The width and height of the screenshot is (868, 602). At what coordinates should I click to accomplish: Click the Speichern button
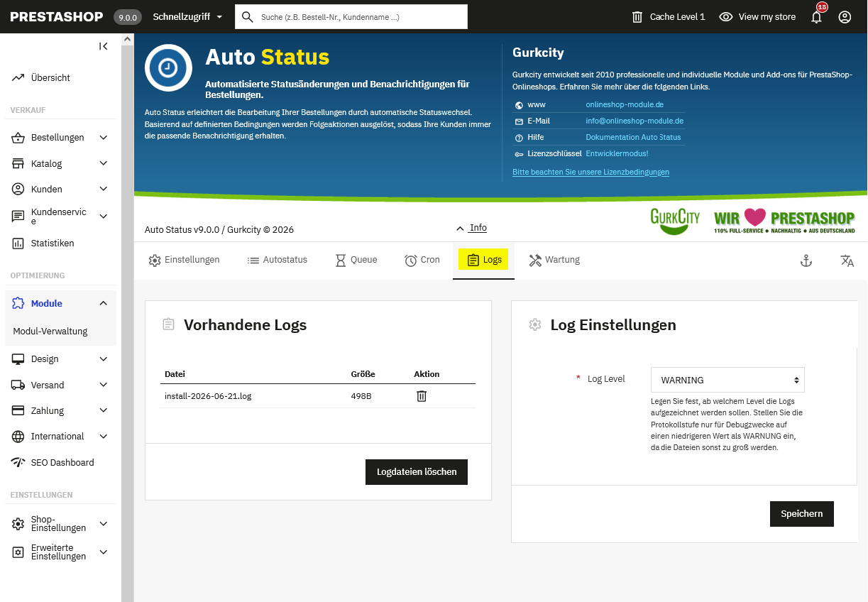pos(802,514)
